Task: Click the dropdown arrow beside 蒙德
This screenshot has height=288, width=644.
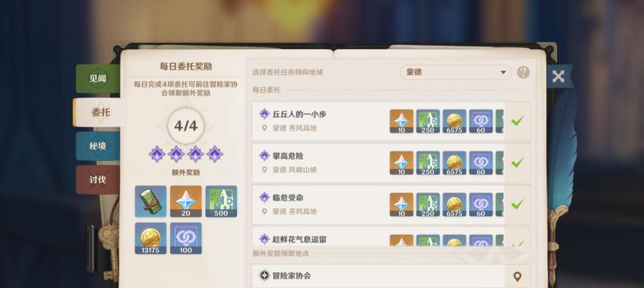Action: pos(503,73)
